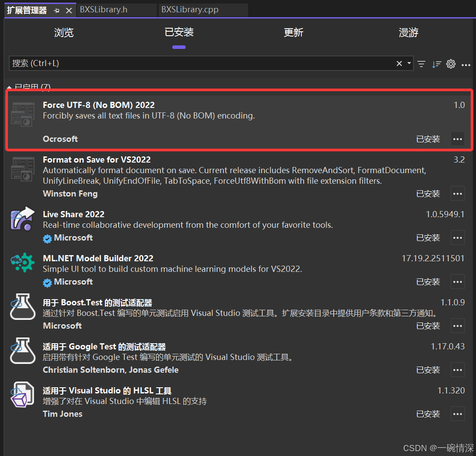This screenshot has height=456, width=476.
Task: Click Christian Soltenborn, Jonas Gefele publisher
Action: coord(111,370)
